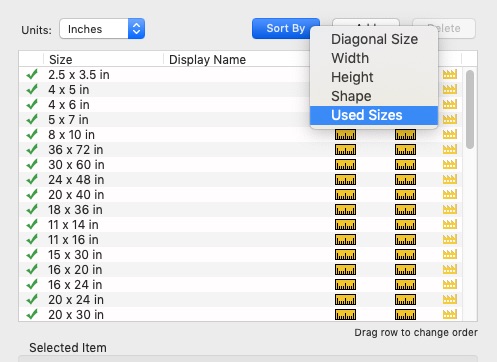Screen dimensions: 497x362
Task: Select the 15 x 30 in size text
Action: (x=75, y=255)
